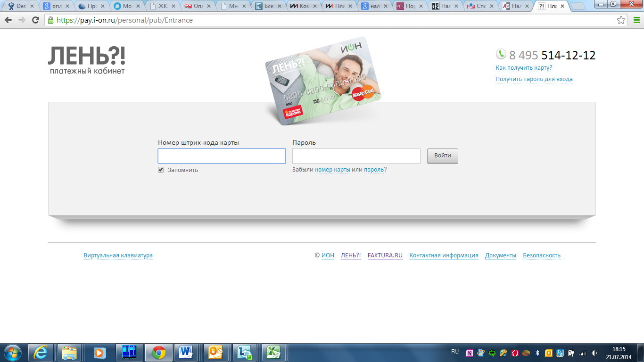Image resolution: width=644 pixels, height=362 pixels.
Task: Close the active Пла tab
Action: (562, 6)
